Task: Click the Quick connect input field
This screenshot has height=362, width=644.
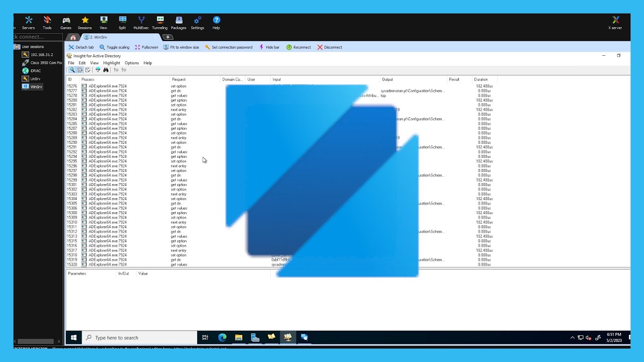Action: coord(38,37)
